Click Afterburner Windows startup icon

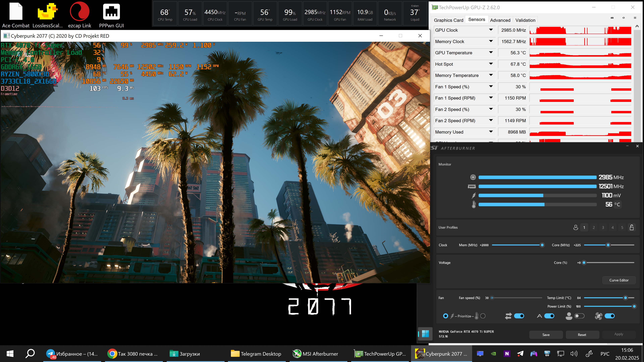tap(425, 334)
